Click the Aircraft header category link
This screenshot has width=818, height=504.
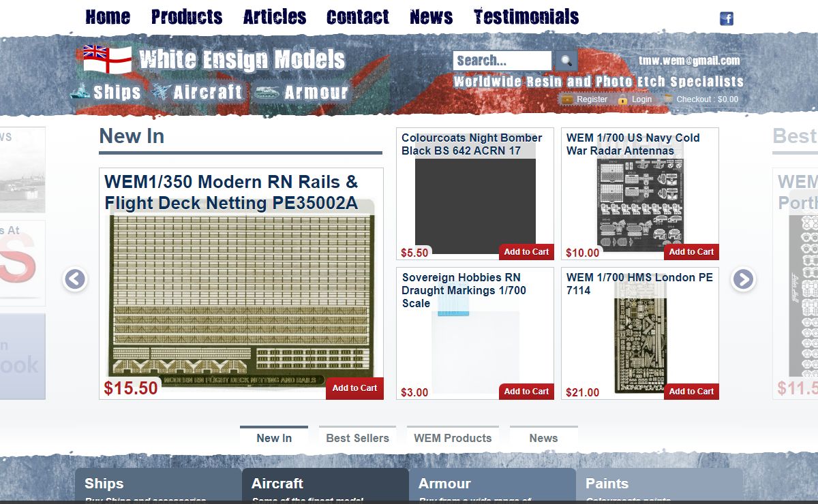point(208,92)
